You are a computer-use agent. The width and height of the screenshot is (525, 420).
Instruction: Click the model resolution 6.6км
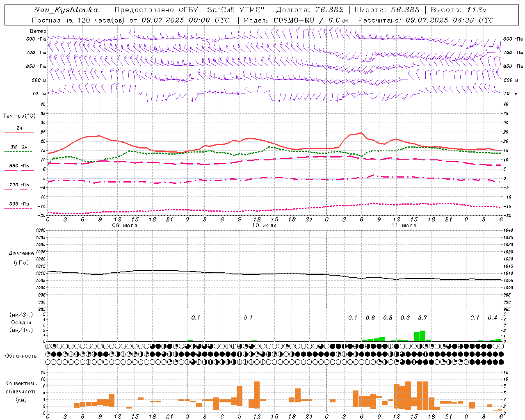point(338,20)
